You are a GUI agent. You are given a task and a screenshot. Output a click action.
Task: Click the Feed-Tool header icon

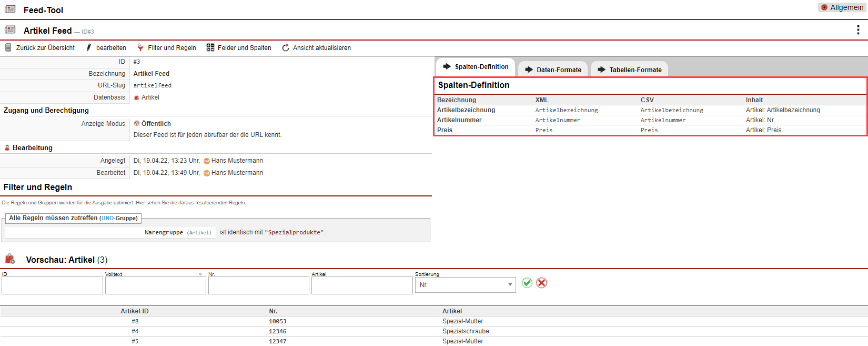point(10,9)
